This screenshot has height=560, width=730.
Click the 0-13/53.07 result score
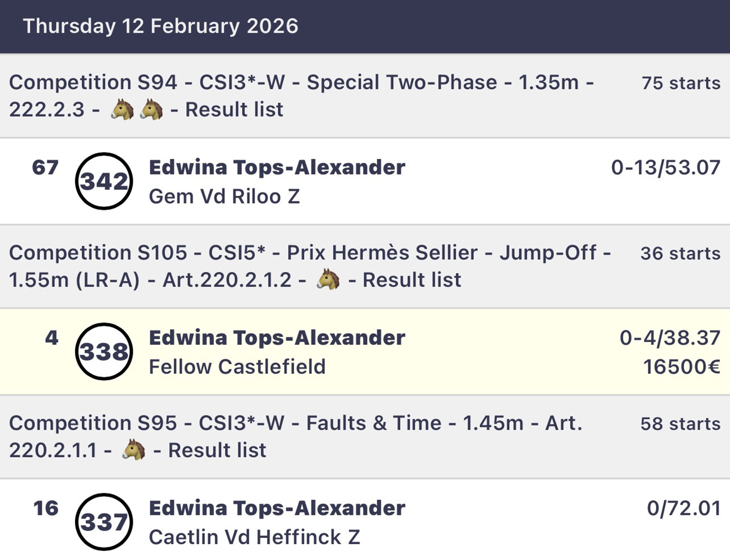coord(665,168)
